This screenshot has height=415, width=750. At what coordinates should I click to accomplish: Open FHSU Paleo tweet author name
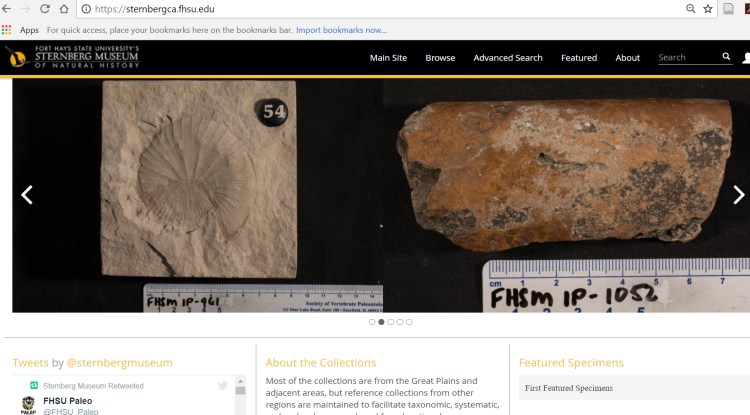(67, 401)
